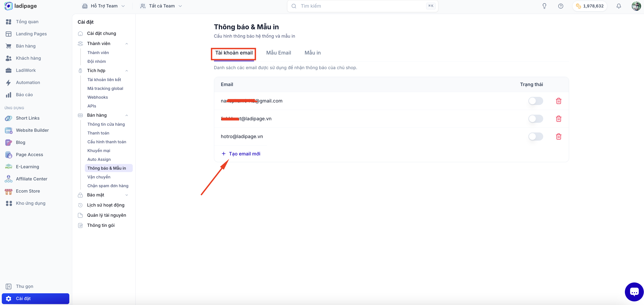
Task: Open Vận chuyển settings
Action: click(x=99, y=177)
